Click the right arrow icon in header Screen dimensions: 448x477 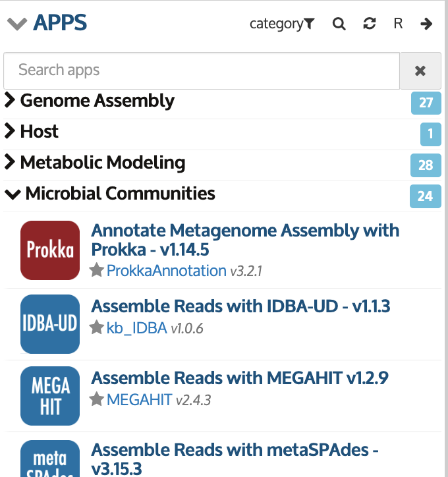click(x=426, y=24)
